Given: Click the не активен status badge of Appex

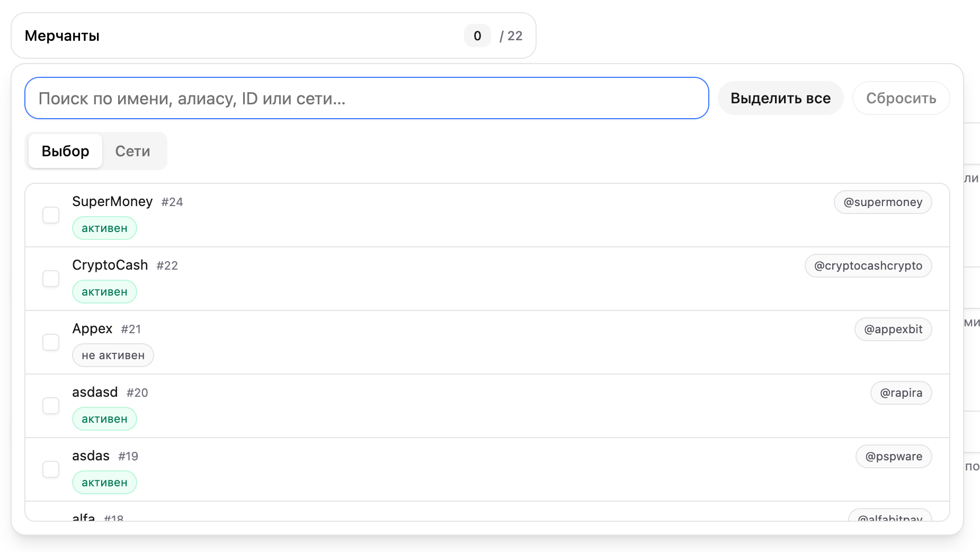Looking at the screenshot, I should pyautogui.click(x=113, y=355).
